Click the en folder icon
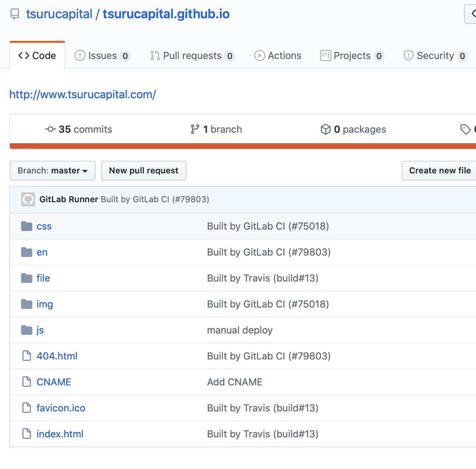Viewport: 476px width, 469px height. (x=27, y=252)
